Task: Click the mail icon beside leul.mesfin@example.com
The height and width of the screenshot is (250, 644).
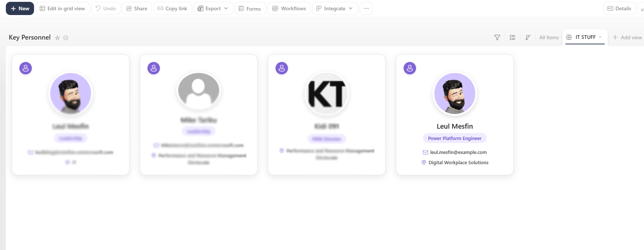Action: click(x=426, y=152)
